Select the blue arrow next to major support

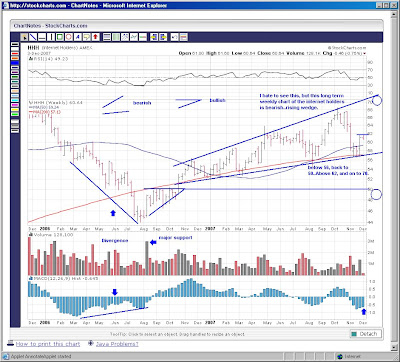tap(153, 243)
